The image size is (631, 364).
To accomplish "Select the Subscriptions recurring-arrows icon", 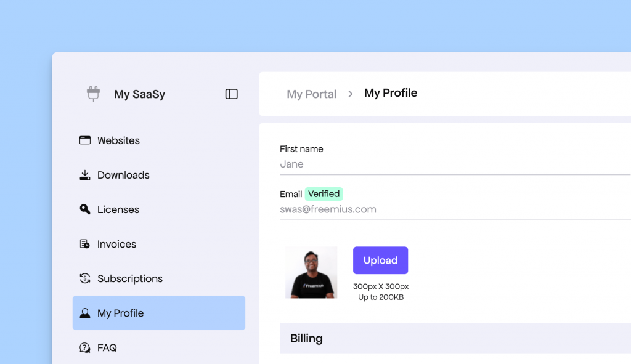I will 84,278.
